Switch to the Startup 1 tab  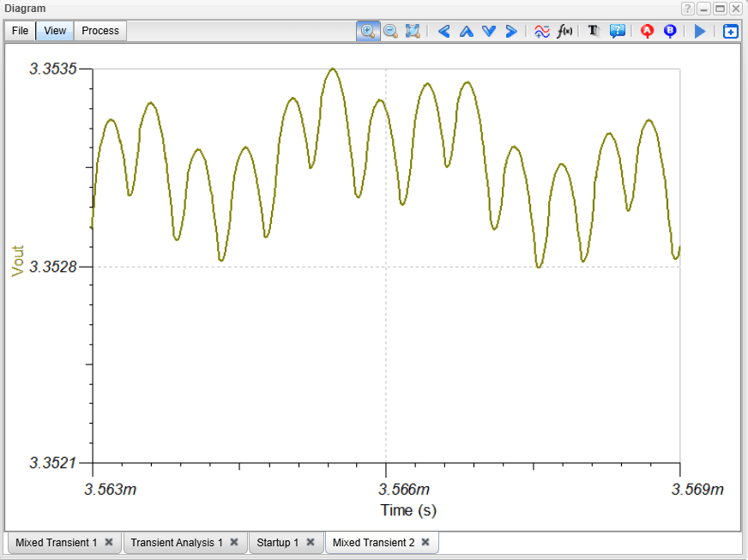coord(277,543)
